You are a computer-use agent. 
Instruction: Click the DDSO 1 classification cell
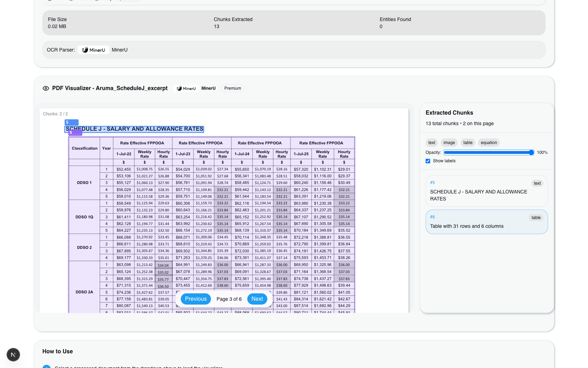point(84,183)
